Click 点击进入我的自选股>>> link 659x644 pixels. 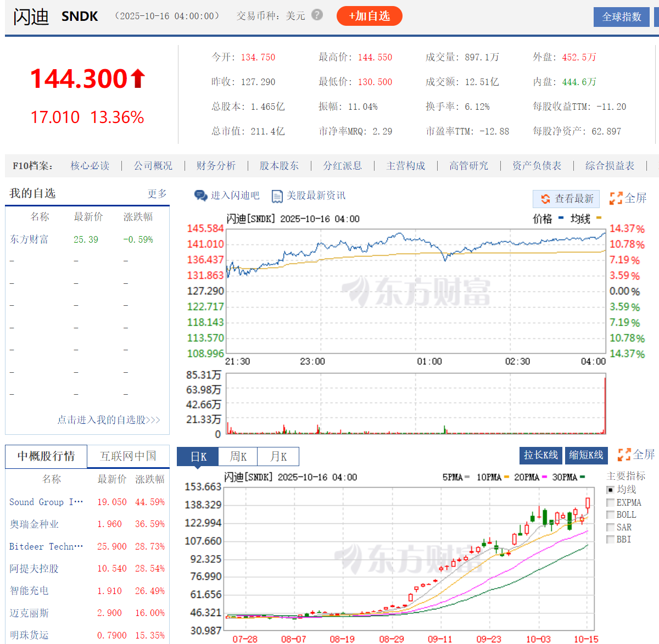tap(109, 420)
